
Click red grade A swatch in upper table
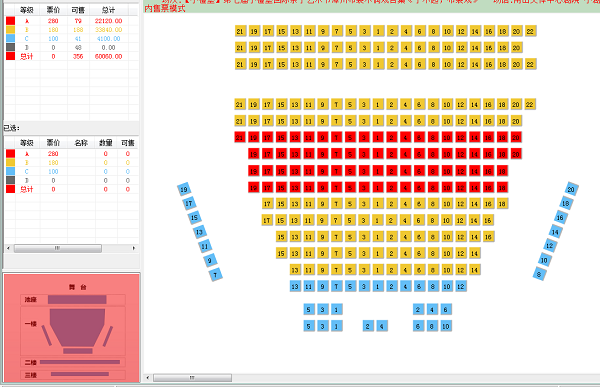pos(10,21)
